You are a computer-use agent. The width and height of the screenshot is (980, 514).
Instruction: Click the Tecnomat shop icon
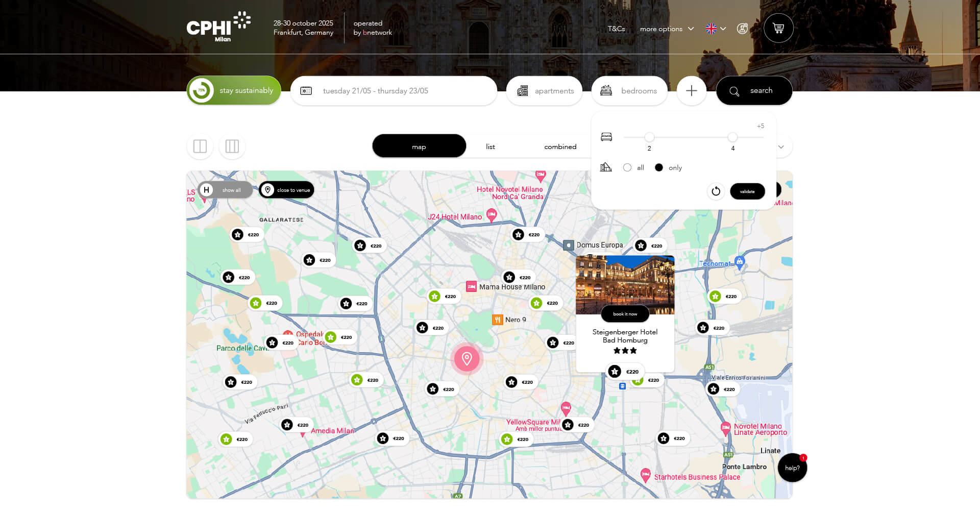[x=740, y=262]
